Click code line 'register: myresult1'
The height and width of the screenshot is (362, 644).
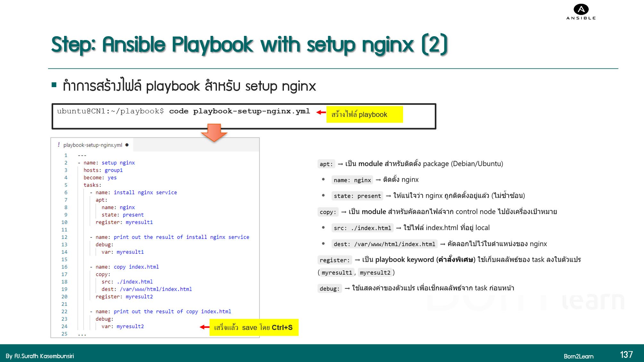124,222
